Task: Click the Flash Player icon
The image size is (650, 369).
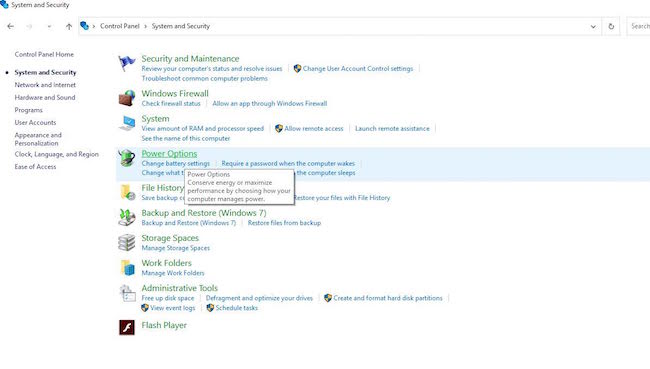Action: (127, 328)
